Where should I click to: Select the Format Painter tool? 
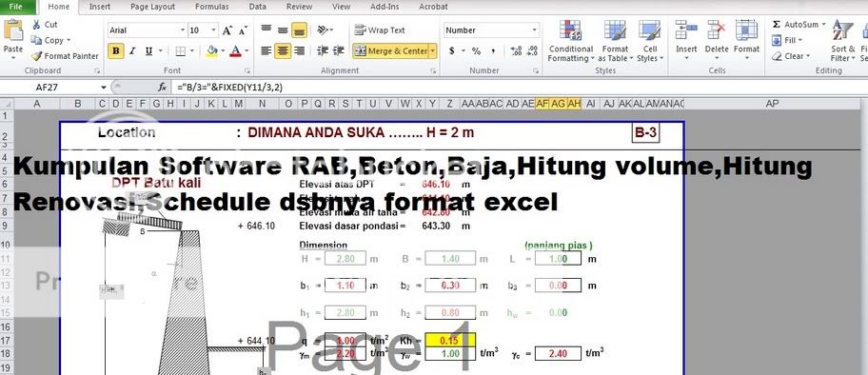65,56
